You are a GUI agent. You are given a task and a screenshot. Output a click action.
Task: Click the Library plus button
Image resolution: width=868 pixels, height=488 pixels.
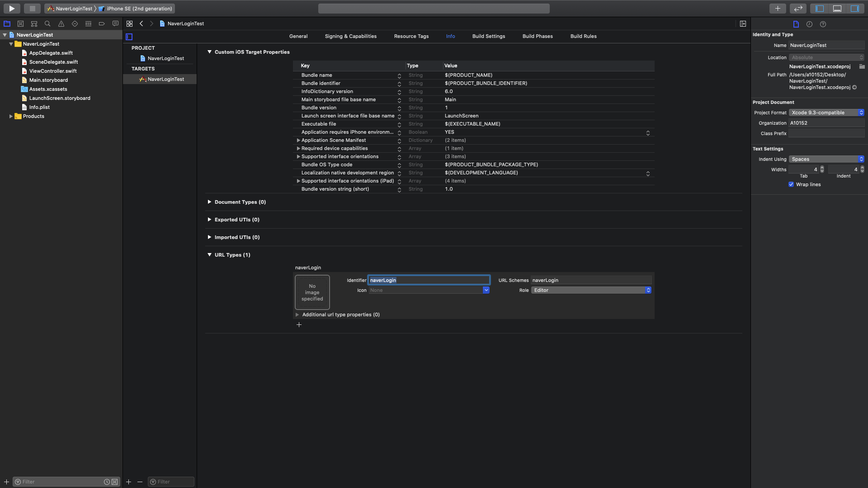(777, 8)
